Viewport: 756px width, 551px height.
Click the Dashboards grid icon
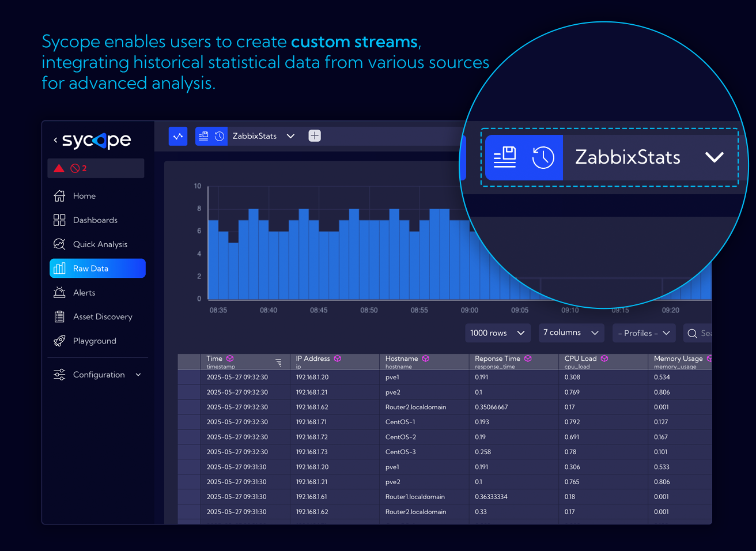tap(59, 220)
